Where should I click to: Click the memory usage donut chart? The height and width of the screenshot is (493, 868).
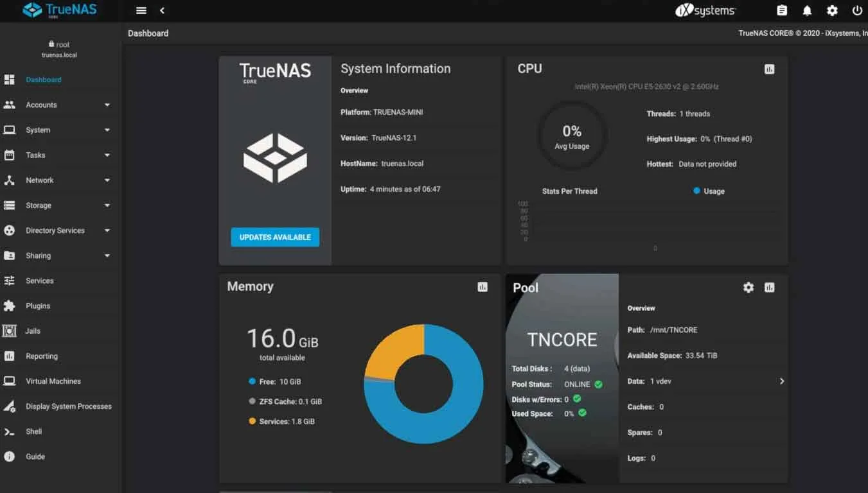coord(423,383)
